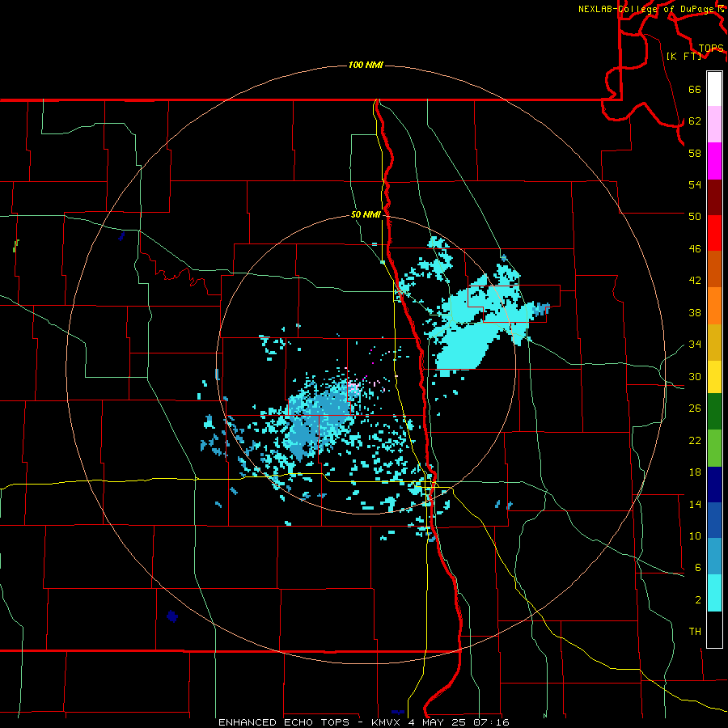Select the bright orange legend swatch
This screenshot has height=728, width=728.
coord(714,305)
